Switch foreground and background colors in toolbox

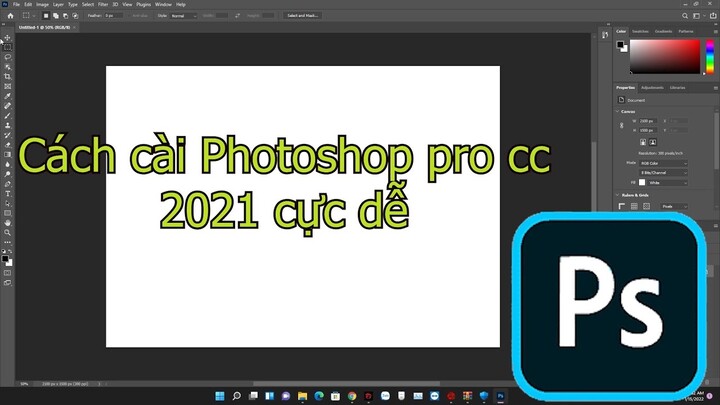click(x=10, y=252)
